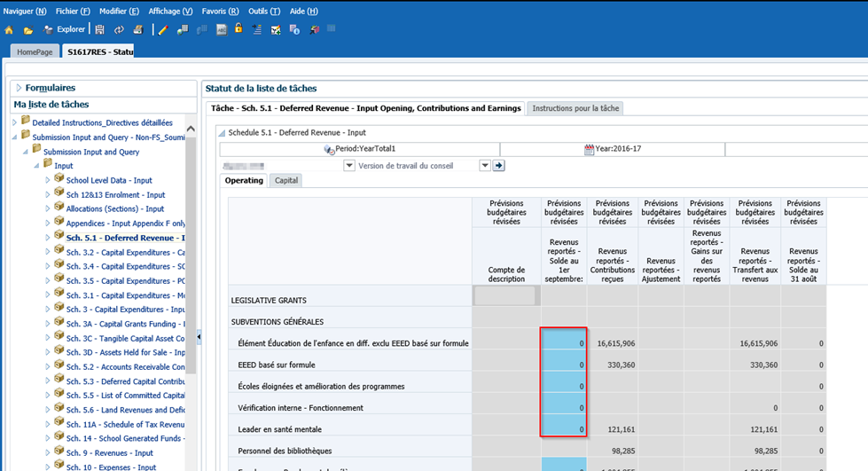
Task: Switch to the Capital tab
Action: (286, 180)
